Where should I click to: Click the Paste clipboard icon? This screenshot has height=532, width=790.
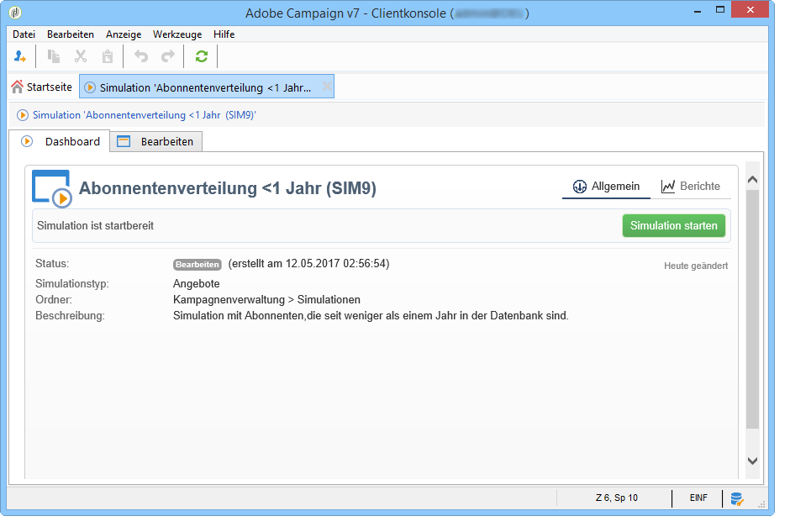108,56
